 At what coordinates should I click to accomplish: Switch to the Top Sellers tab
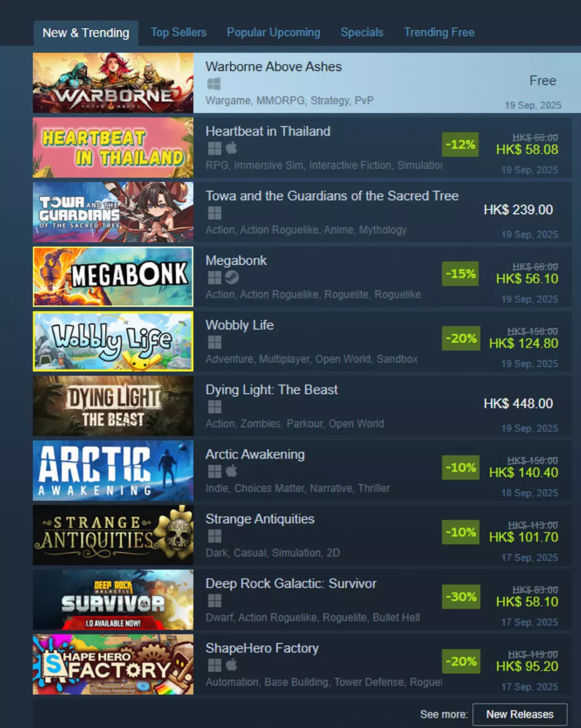pyautogui.click(x=179, y=33)
